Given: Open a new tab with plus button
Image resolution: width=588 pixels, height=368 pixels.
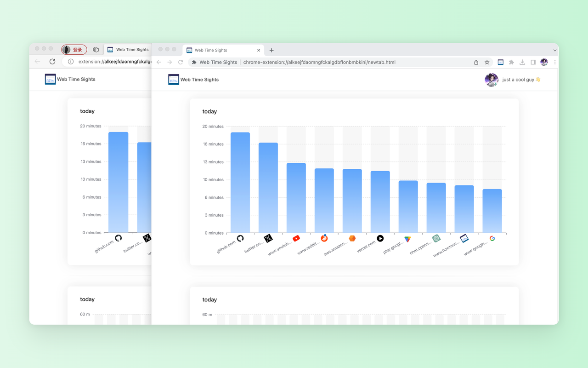Looking at the screenshot, I should (x=271, y=50).
